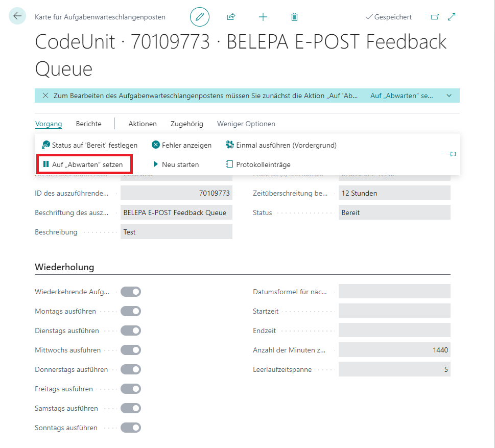Toggle Wiederkehrende Aufgabe switch
Screen dimensions: 495x448
tap(131, 292)
